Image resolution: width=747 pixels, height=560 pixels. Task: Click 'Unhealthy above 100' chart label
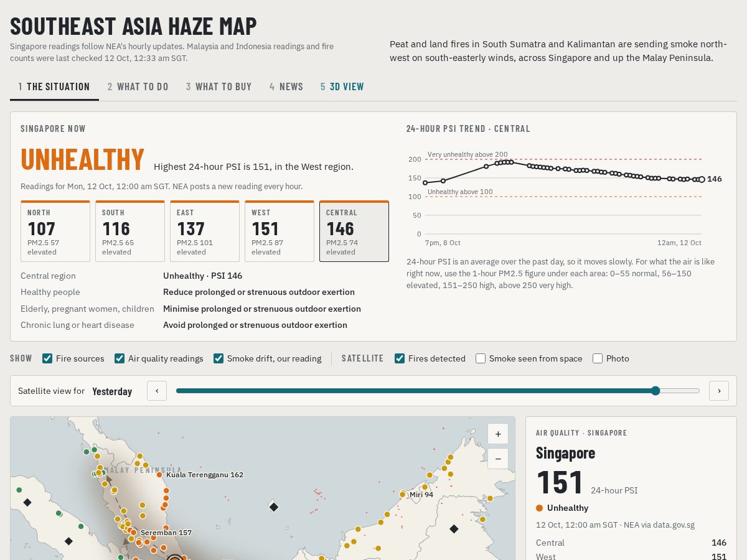point(460,192)
